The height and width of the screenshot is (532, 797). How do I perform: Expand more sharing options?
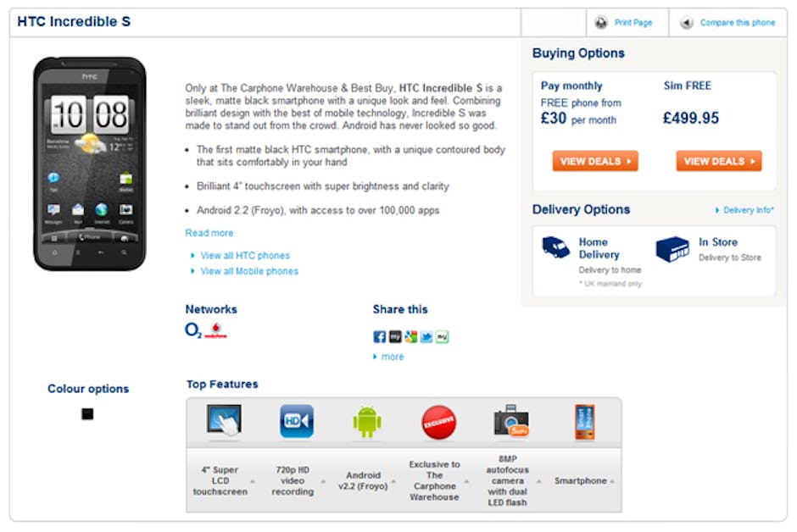392,357
